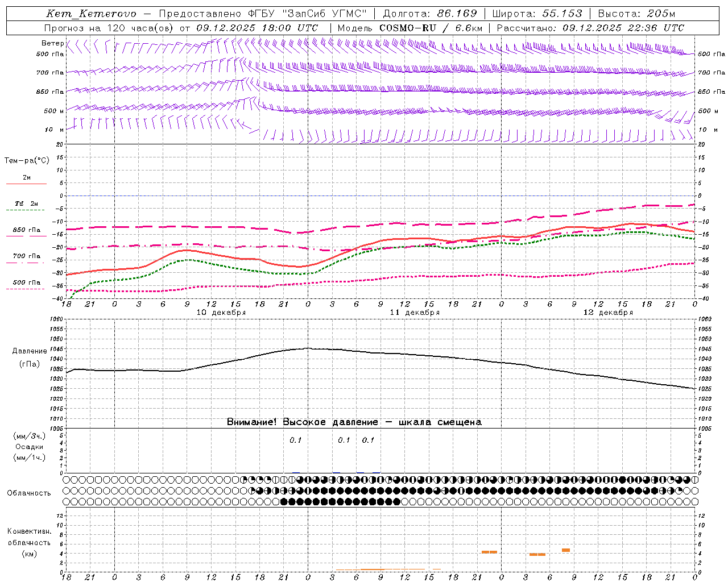Click the Давление pressure panel label
This screenshot has height=582, width=728.
(30, 351)
